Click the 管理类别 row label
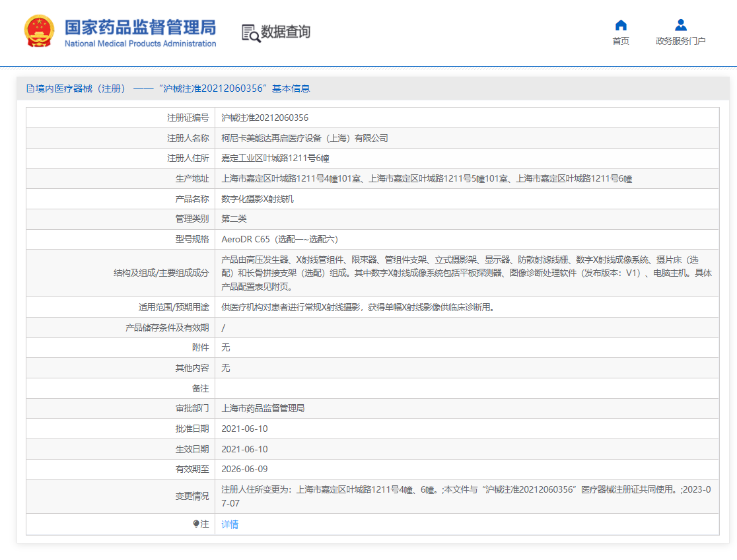 (192, 219)
